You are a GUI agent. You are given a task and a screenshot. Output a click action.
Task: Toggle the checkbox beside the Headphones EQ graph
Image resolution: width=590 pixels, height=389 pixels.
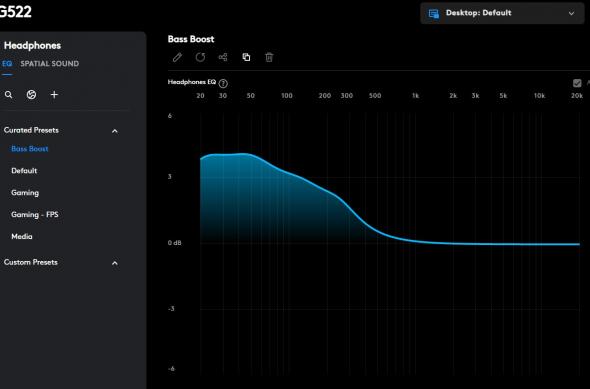pyautogui.click(x=577, y=83)
